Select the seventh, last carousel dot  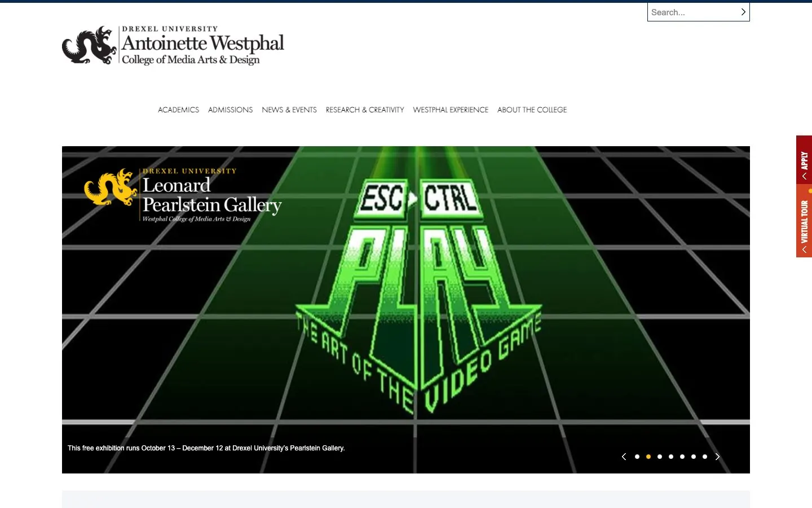[x=705, y=457]
